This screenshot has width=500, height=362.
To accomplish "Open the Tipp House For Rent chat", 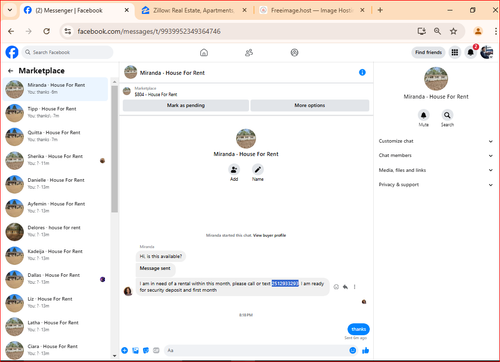I will tap(55, 113).
